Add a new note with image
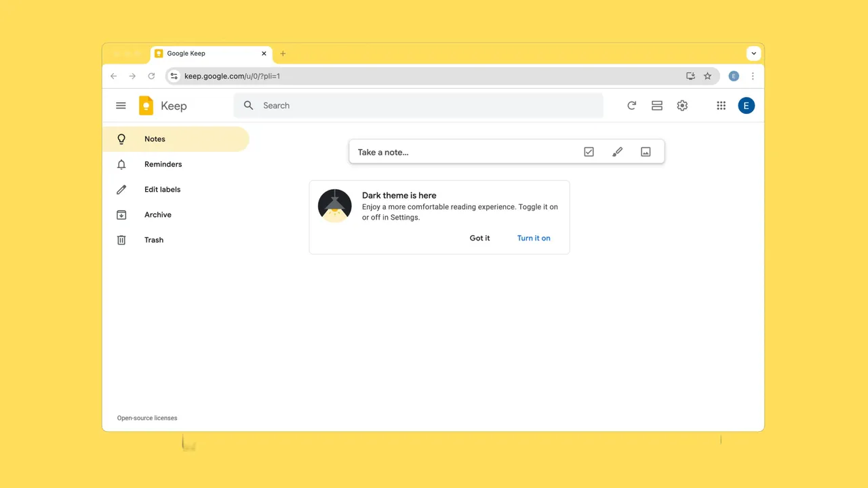 [646, 152]
